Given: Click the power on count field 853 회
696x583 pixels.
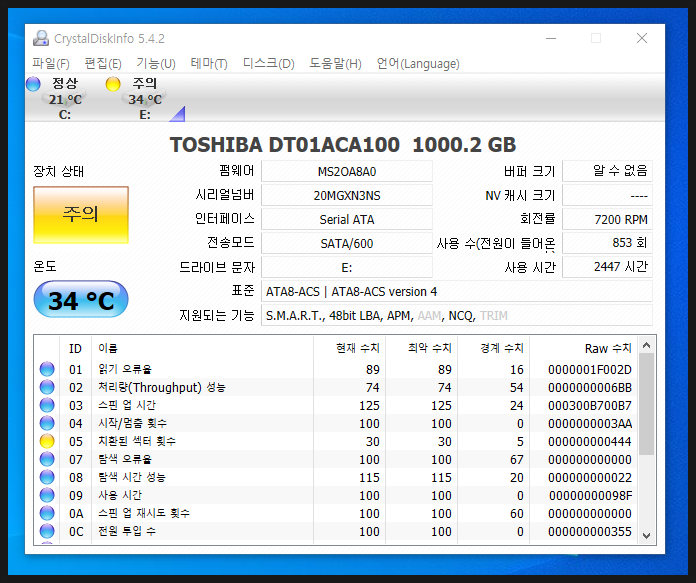Looking at the screenshot, I should coord(607,243).
